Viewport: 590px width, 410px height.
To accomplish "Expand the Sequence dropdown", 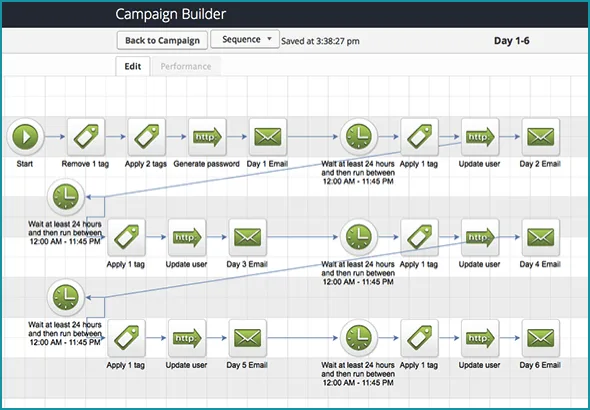I will (245, 39).
